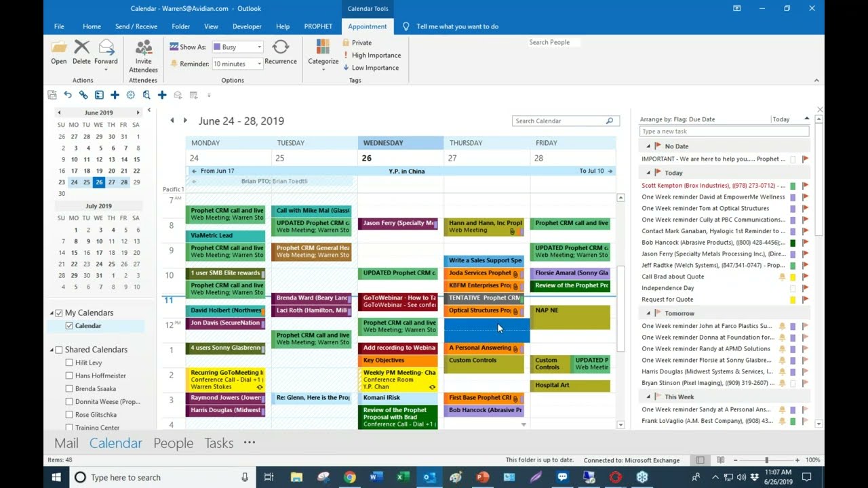Open Excel from the taskbar

tap(403, 477)
